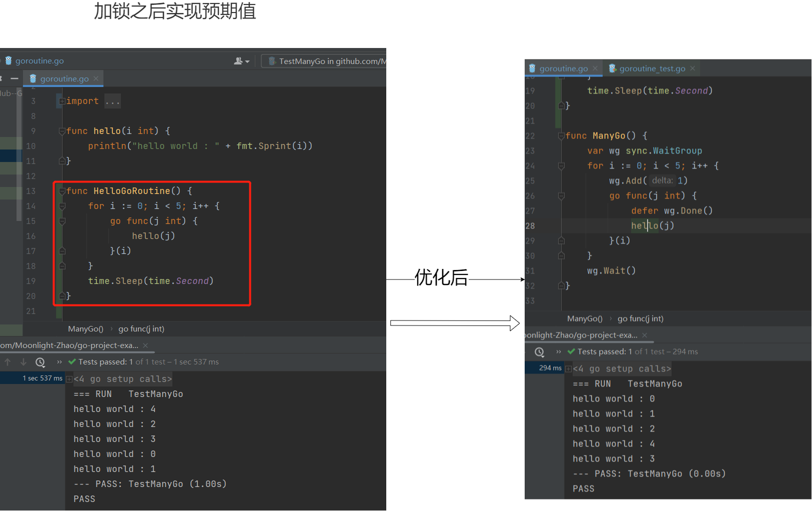Click the println("hello world : ") code line
Screen dimensions: 812x511
pos(200,146)
